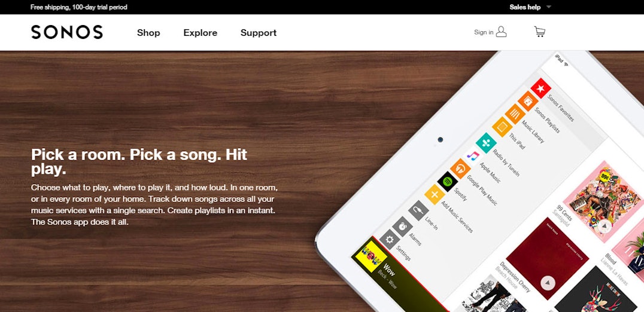Click the Add Music Services plus icon
644x312 pixels.
coord(435,194)
